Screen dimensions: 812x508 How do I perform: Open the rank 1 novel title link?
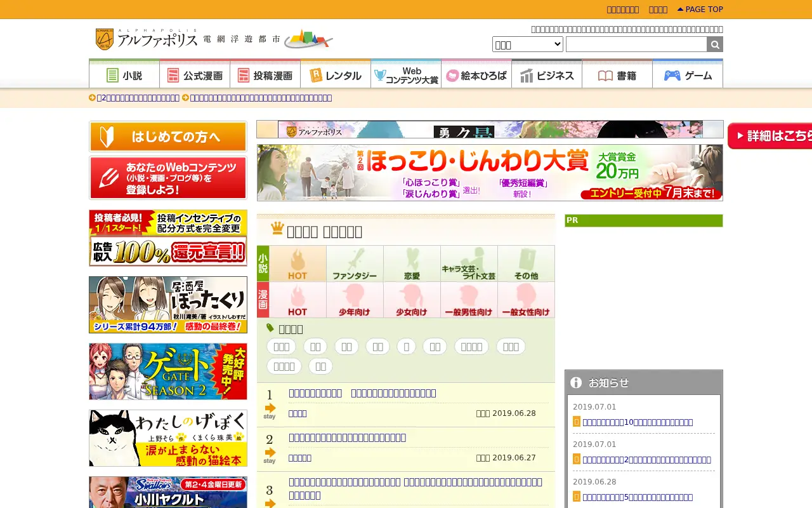click(x=362, y=393)
